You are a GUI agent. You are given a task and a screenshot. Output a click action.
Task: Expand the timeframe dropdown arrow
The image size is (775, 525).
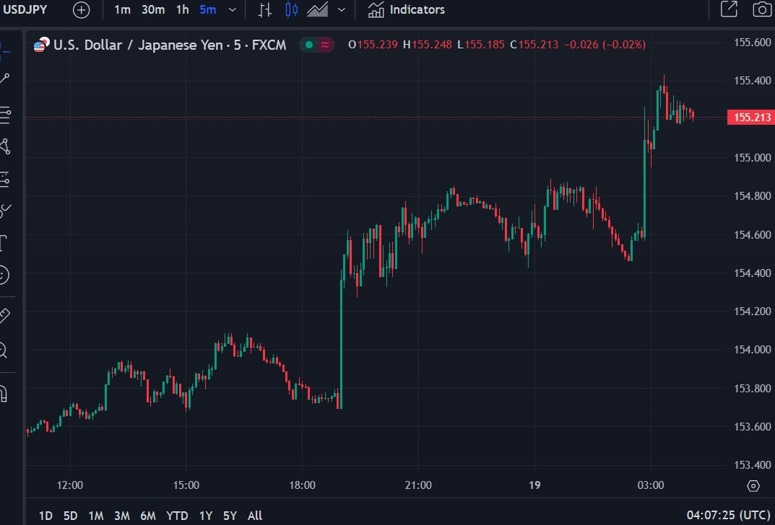pyautogui.click(x=232, y=10)
